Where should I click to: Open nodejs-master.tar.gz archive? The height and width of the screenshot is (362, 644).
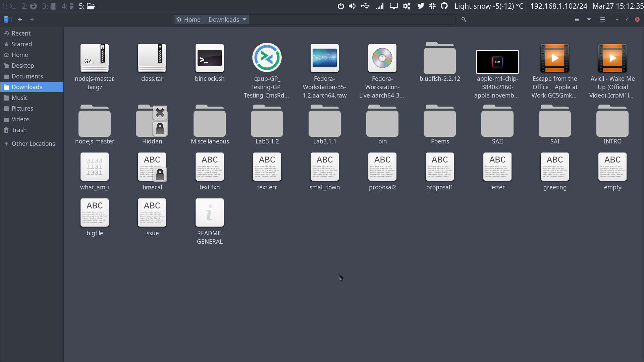95,58
